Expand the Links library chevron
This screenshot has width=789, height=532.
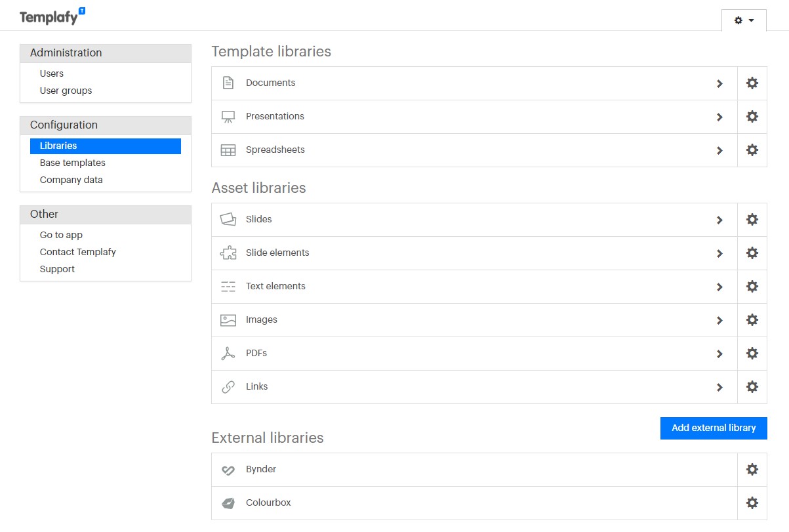[x=719, y=388]
